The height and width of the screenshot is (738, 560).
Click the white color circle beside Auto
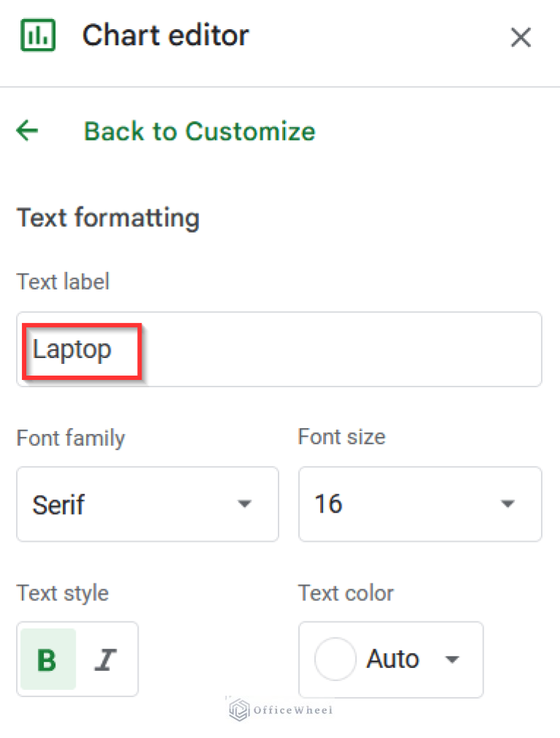click(x=335, y=659)
